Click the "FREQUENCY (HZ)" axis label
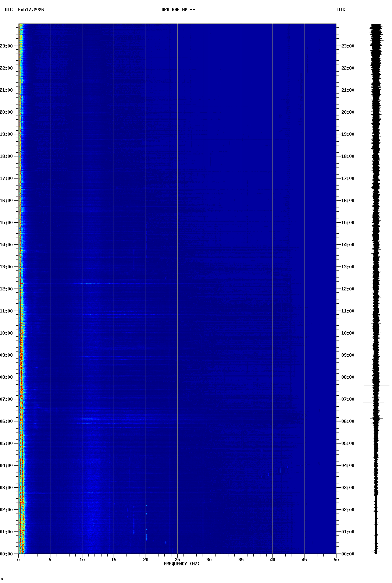392x583 pixels. point(182,564)
